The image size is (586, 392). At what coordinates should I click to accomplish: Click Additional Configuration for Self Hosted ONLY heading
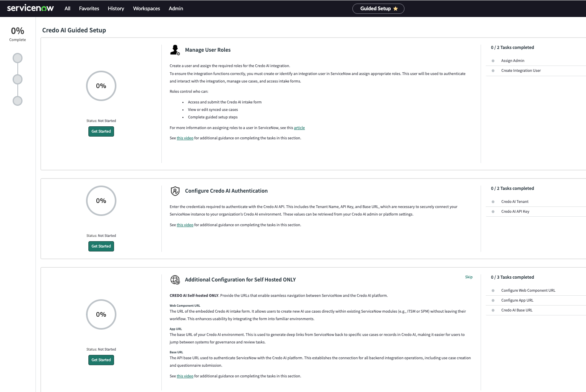pyautogui.click(x=240, y=280)
